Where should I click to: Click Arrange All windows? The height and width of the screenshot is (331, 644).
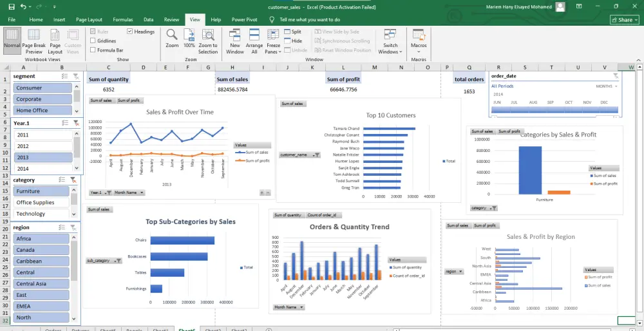(x=254, y=41)
